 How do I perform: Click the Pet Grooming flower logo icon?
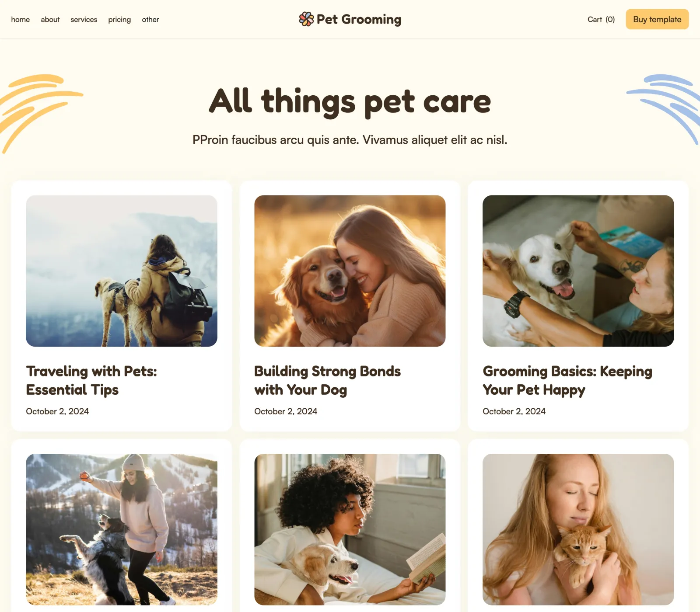[x=306, y=19]
